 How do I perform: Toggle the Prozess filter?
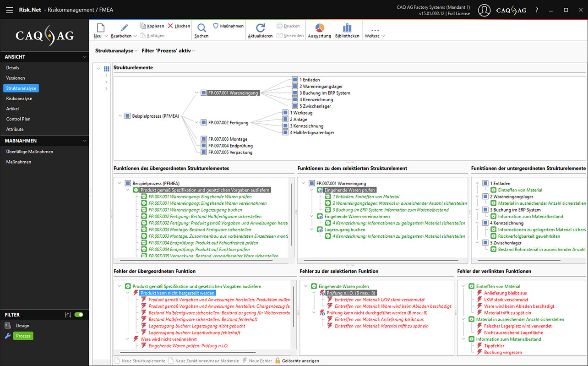coord(23,336)
